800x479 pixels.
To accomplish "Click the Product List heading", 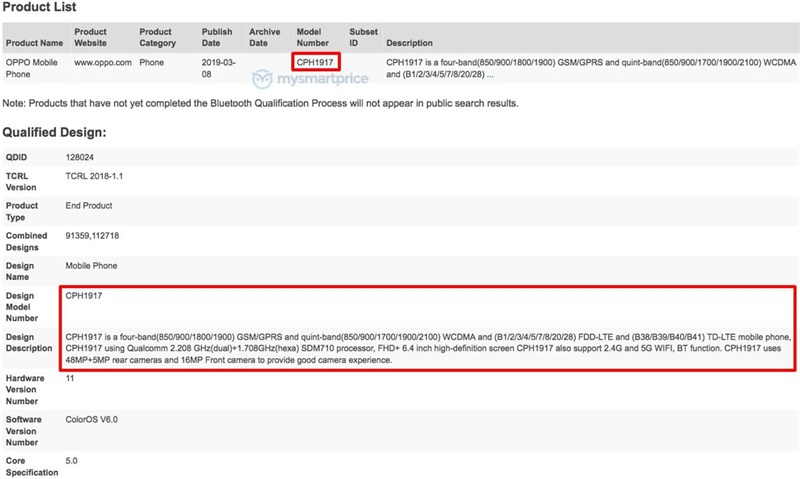I will coord(39,7).
